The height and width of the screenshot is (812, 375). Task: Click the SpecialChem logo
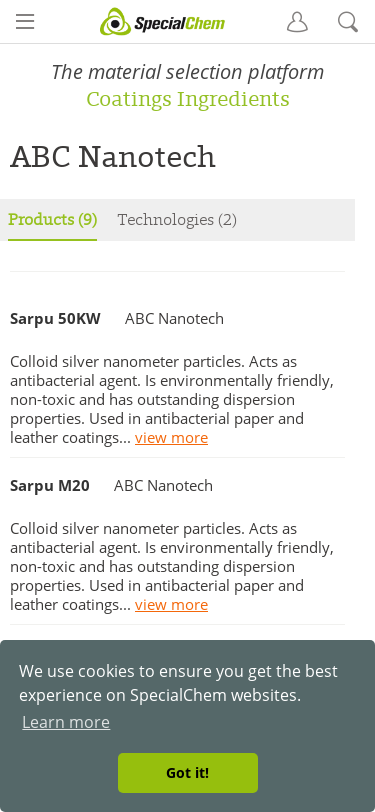point(163,22)
